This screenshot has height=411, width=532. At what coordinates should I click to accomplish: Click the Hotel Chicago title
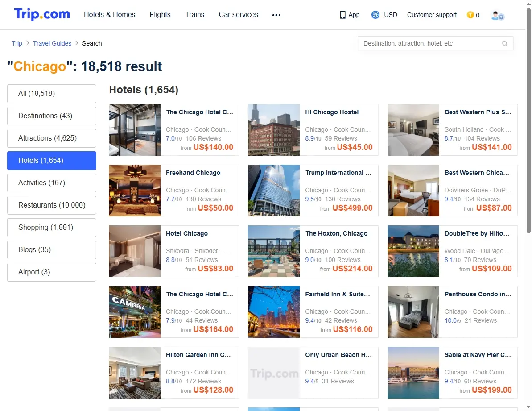point(187,233)
